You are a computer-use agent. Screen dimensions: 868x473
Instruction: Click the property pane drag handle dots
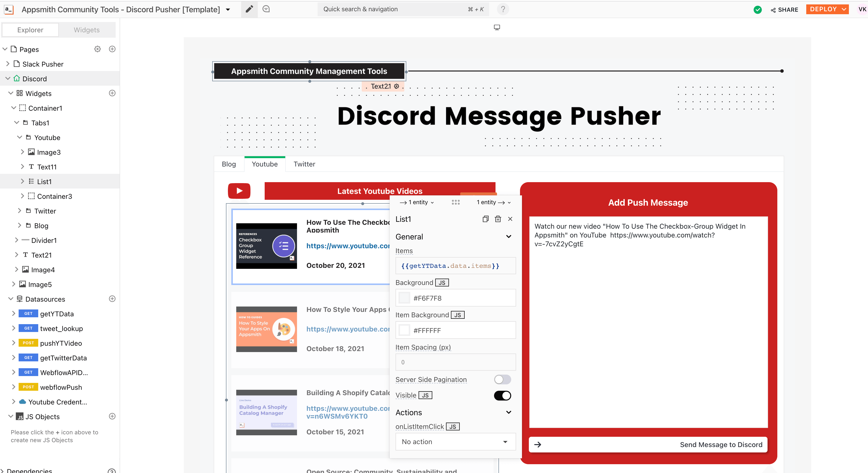pos(456,202)
